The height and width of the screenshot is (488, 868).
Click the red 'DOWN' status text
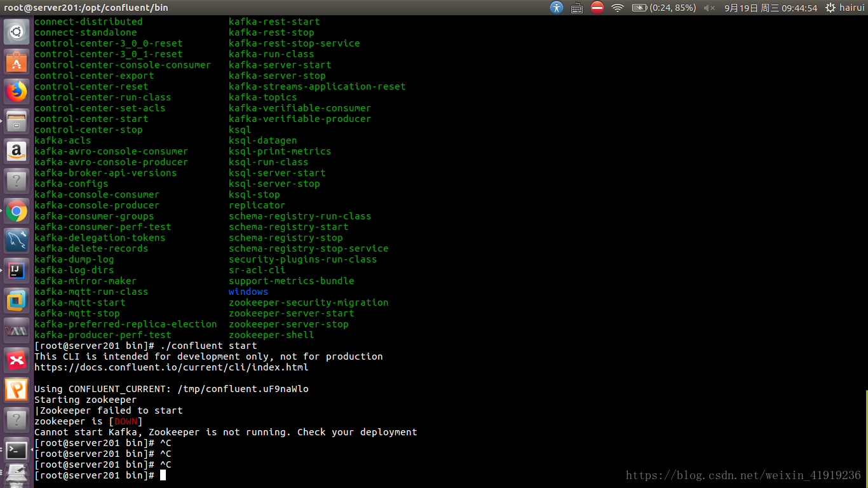[x=126, y=421]
